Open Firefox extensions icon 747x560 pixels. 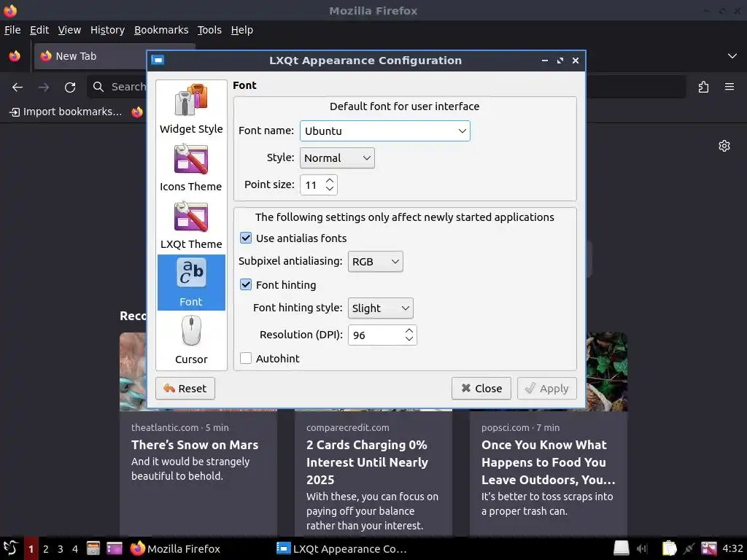tap(704, 87)
